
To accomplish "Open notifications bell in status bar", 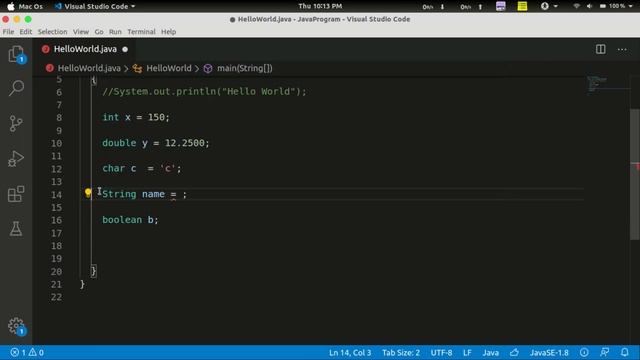I will (x=624, y=352).
